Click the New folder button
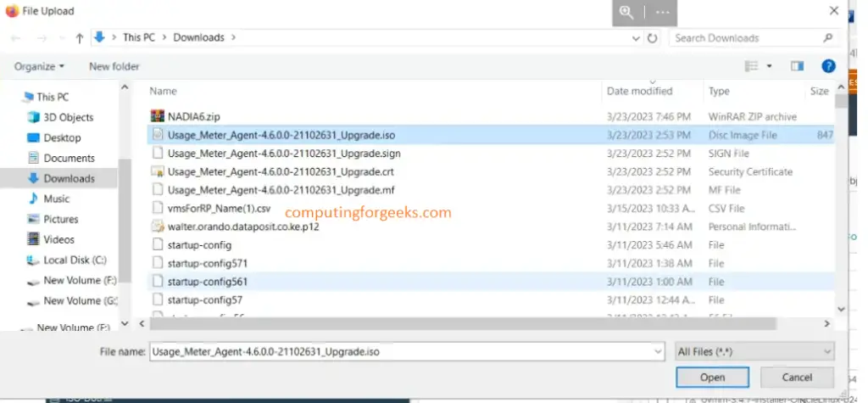Image resolution: width=868 pixels, height=403 pixels. [x=114, y=66]
